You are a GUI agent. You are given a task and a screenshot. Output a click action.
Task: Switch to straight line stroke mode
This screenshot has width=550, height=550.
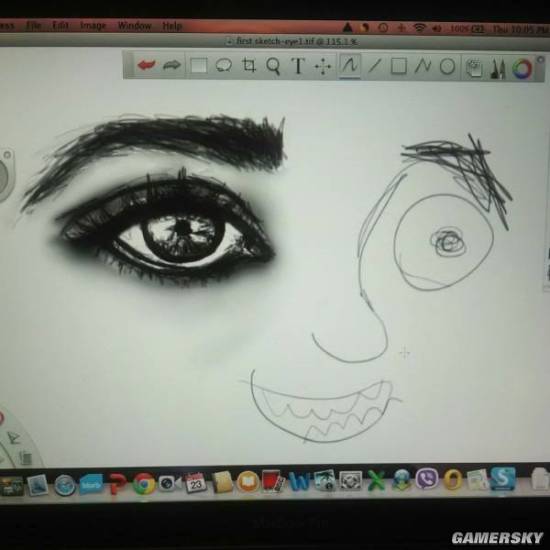374,66
